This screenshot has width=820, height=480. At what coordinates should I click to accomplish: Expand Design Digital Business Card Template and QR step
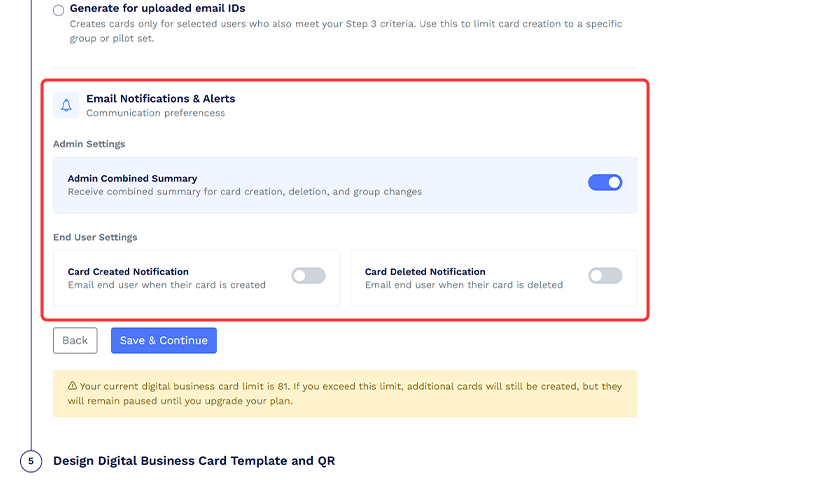[194, 461]
